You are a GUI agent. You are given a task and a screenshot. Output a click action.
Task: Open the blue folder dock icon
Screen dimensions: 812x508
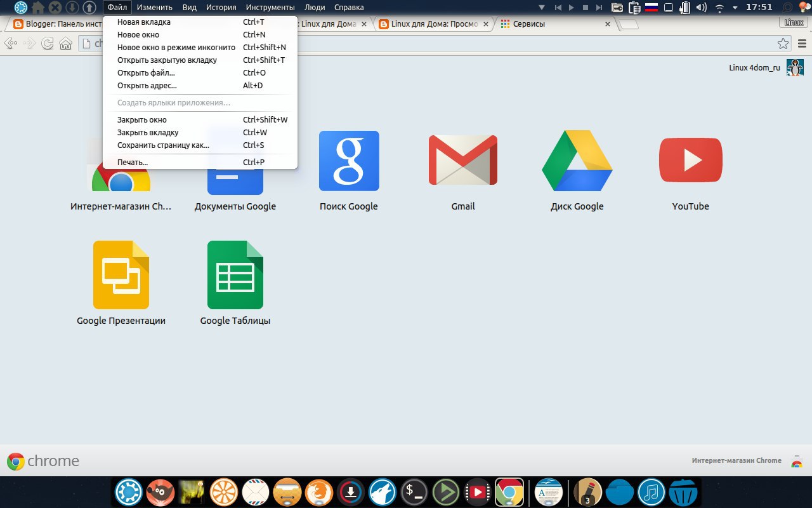(x=620, y=491)
